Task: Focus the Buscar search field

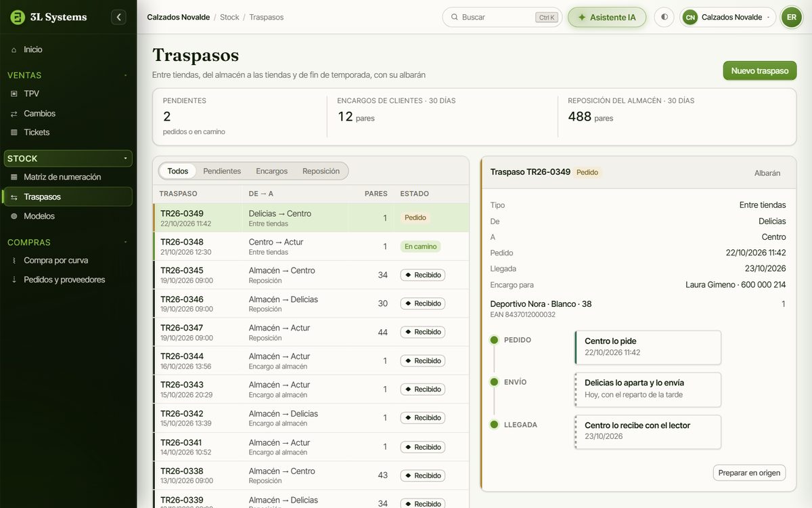Action: click(x=502, y=17)
